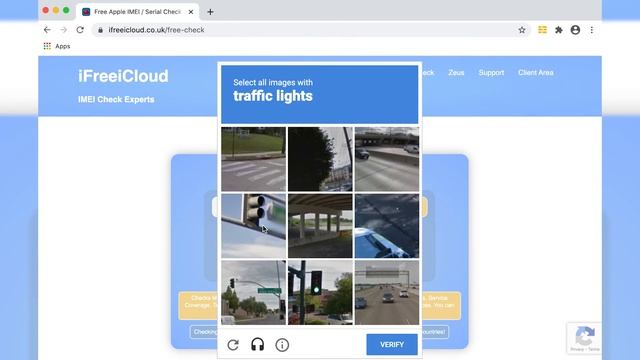Screen dimensions: 640x360
Task: Reload the page with refresh icon
Action: [80, 30]
